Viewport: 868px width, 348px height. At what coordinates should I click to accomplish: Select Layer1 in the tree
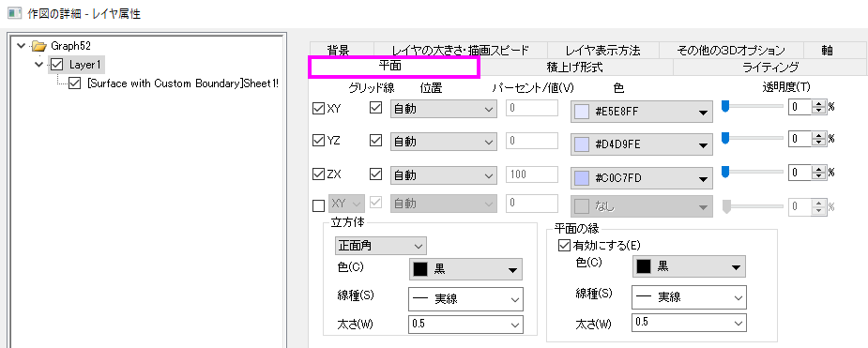[x=84, y=65]
